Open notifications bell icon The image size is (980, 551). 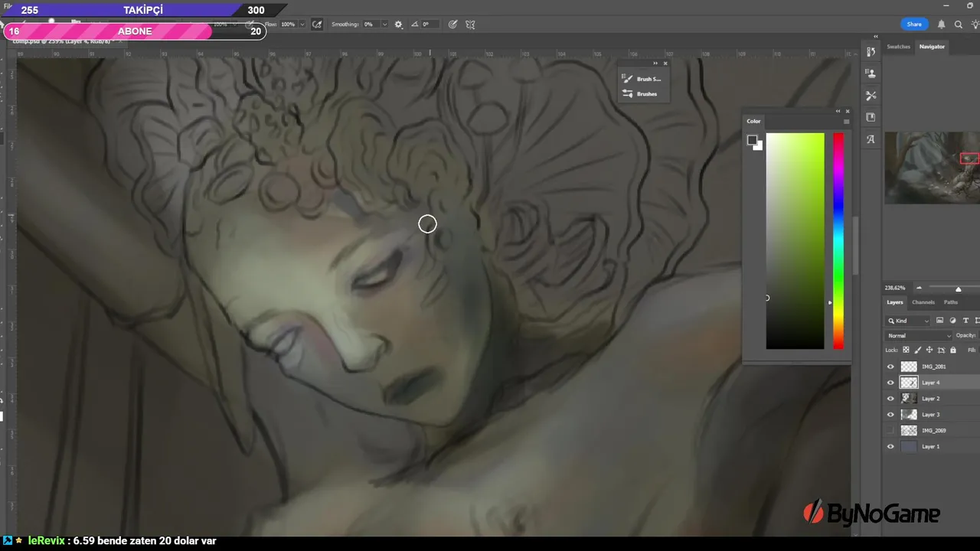(941, 24)
